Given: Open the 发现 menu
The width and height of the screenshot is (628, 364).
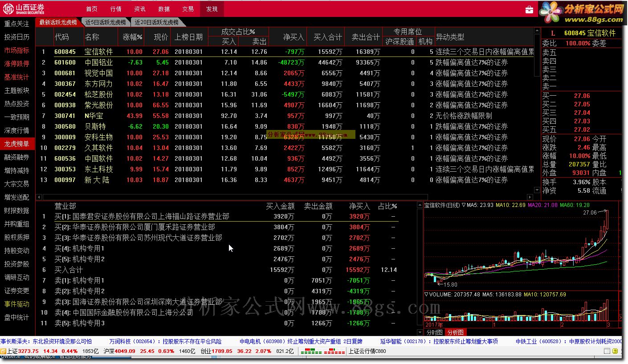Looking at the screenshot, I should tap(212, 9).
